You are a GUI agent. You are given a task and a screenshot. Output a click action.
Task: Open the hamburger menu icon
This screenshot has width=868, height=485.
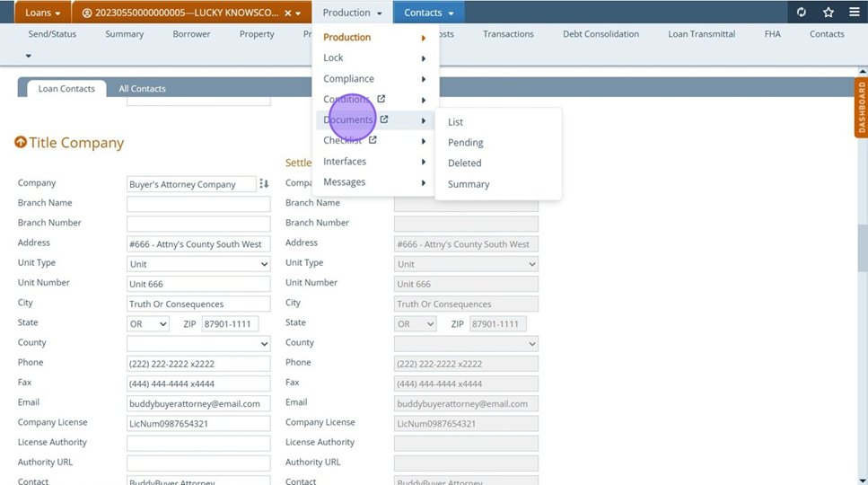(x=854, y=13)
